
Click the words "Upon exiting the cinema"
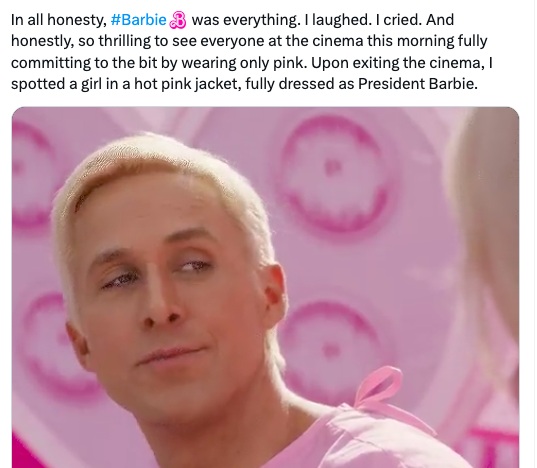[398, 62]
